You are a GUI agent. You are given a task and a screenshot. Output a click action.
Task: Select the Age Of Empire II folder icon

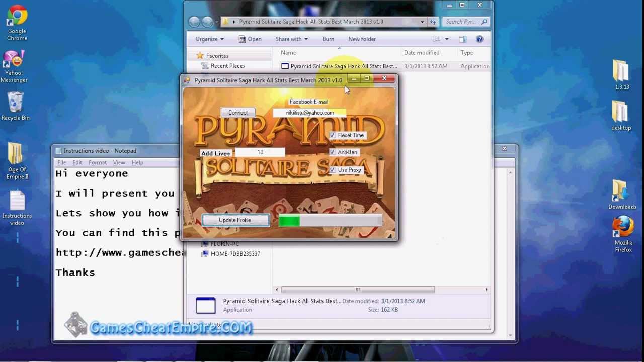click(17, 161)
